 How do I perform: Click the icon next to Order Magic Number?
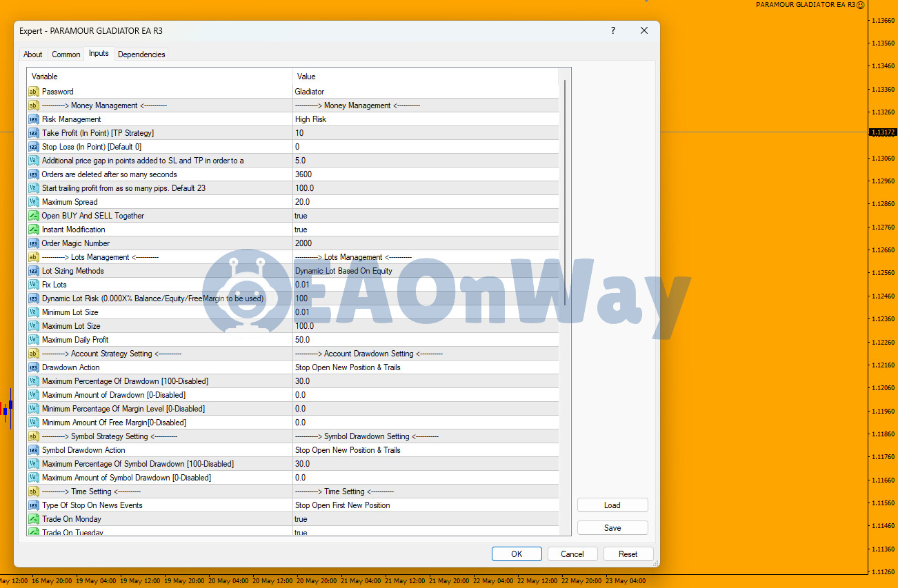33,243
